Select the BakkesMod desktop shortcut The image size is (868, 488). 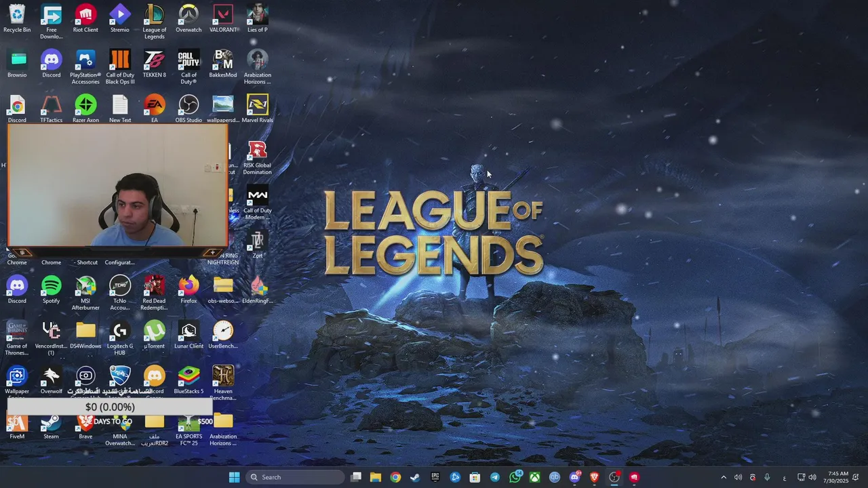pos(223,64)
